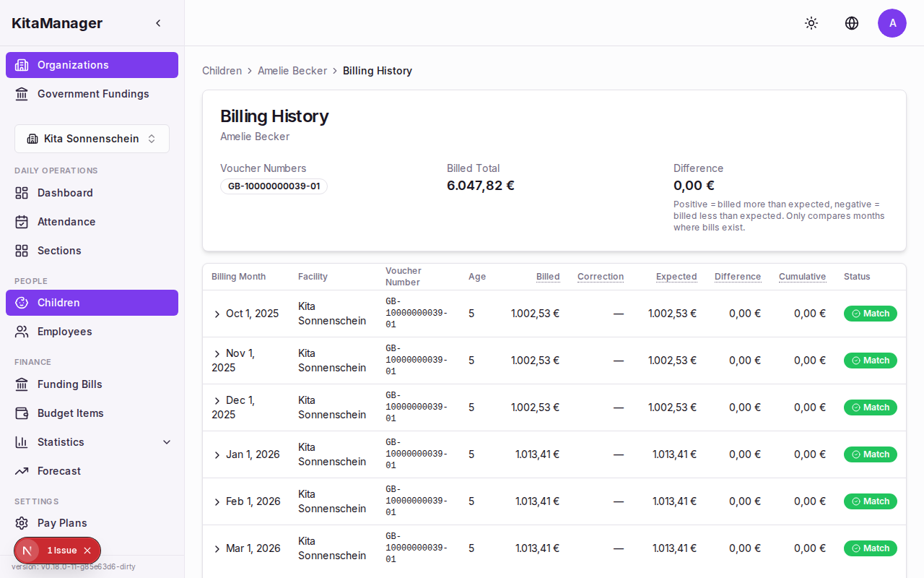
Task: Open the language globe selector
Action: [852, 23]
